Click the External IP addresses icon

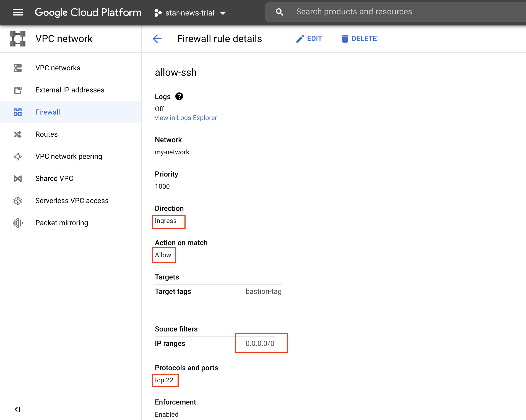coord(17,90)
